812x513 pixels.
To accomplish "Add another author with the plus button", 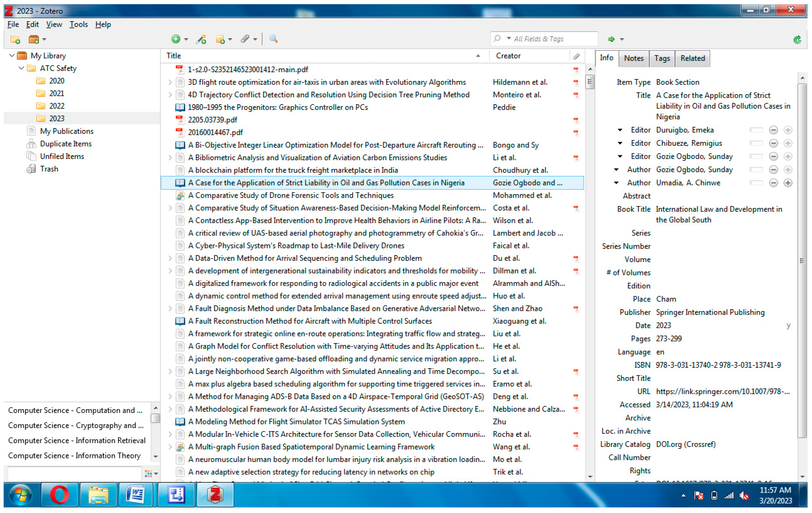I will tap(788, 183).
